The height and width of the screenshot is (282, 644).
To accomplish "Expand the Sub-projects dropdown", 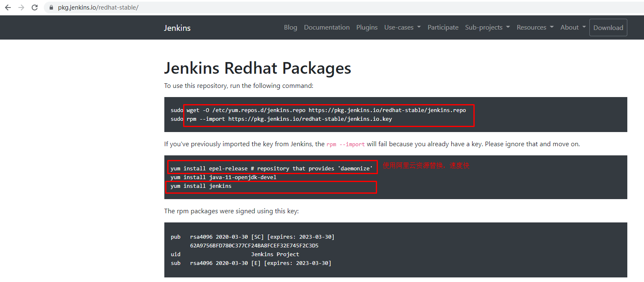I will [x=487, y=27].
